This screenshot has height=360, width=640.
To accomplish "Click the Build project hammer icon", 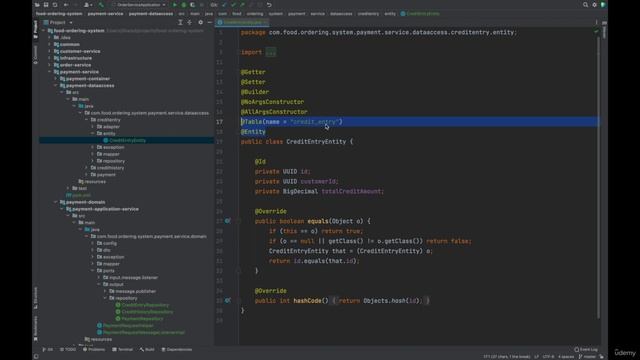I will coord(101,5).
